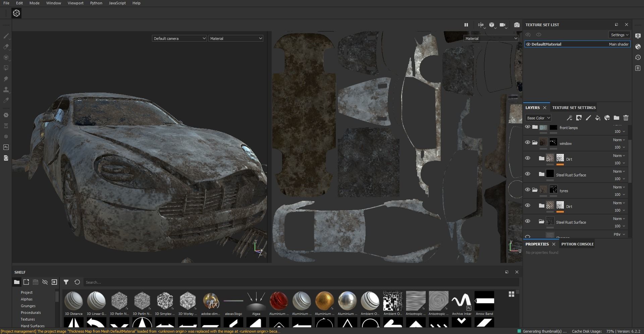Open Texture Set List Settings dropdown
Image resolution: width=644 pixels, height=334 pixels.
(x=619, y=35)
